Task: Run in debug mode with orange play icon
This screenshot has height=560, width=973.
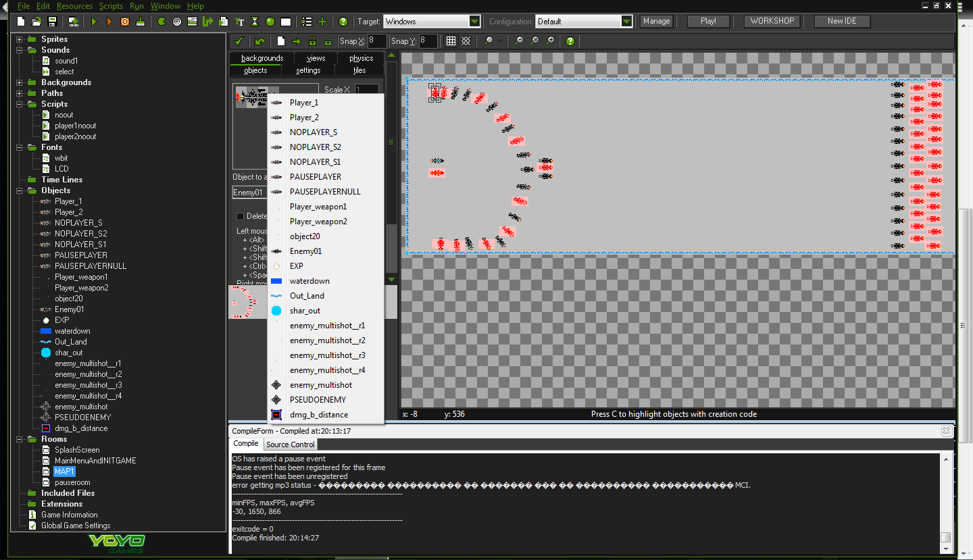Action: point(109,22)
